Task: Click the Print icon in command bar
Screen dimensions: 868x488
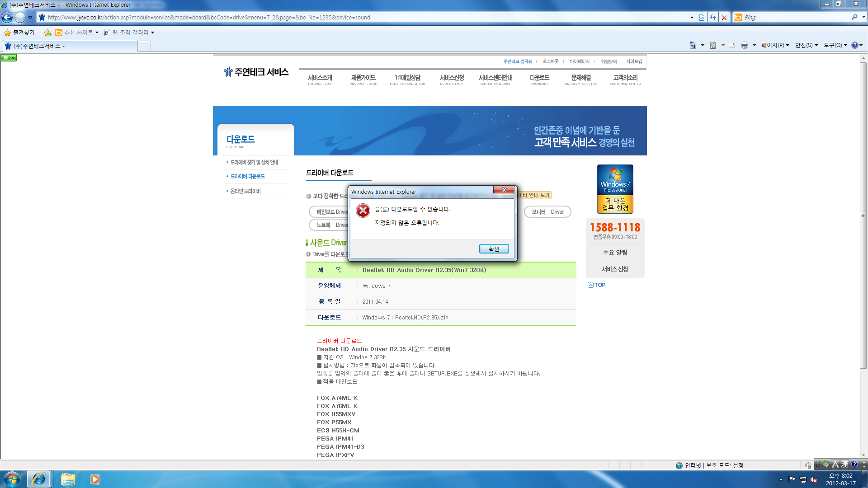Action: 745,45
